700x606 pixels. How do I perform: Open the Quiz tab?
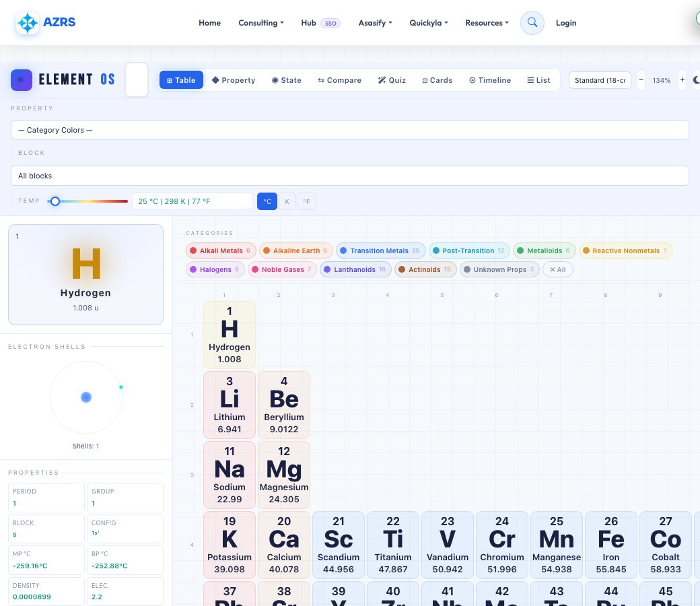[392, 80]
